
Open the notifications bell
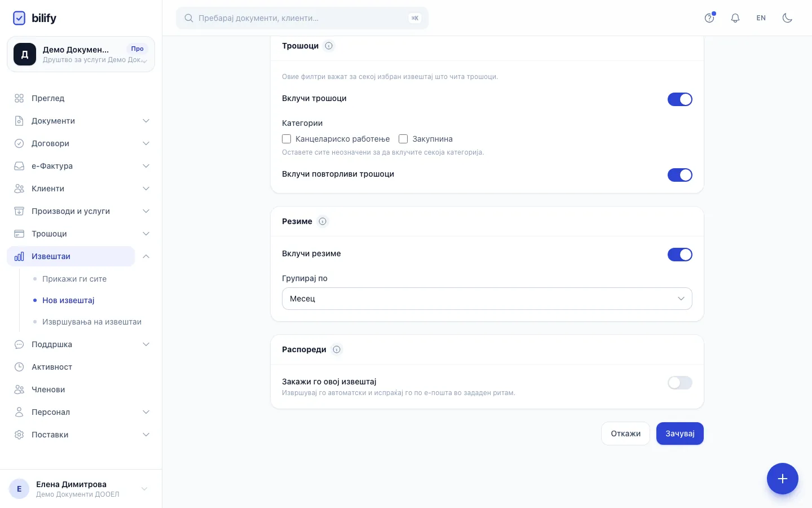pos(735,18)
